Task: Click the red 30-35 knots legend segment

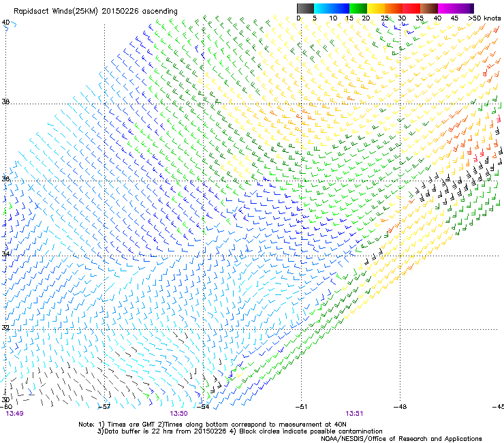Action: click(x=411, y=8)
